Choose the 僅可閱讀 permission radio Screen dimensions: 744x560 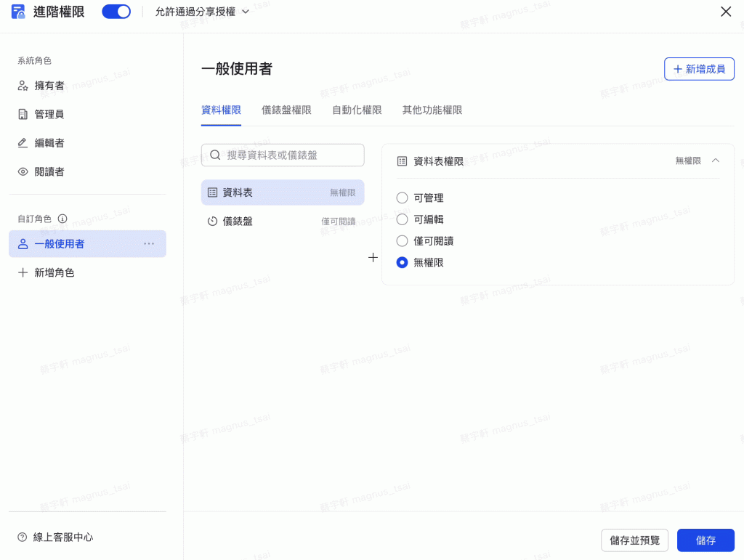tap(402, 241)
